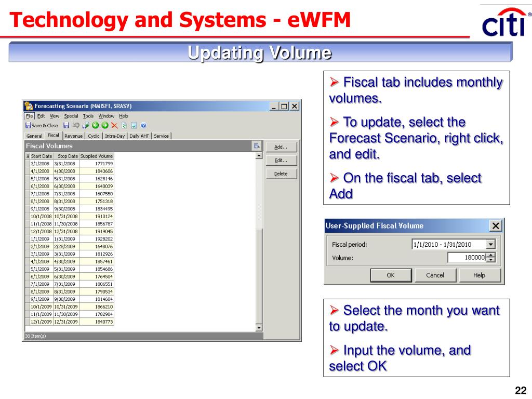
Task: Click the Add... button
Action: click(x=281, y=147)
